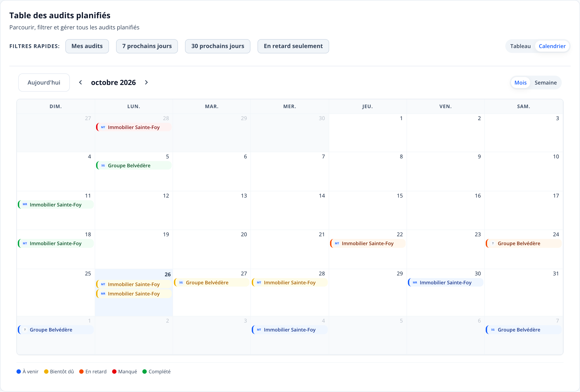Open Groupe Belvédère audit on October 27
Image resolution: width=580 pixels, height=392 pixels.
pos(212,283)
